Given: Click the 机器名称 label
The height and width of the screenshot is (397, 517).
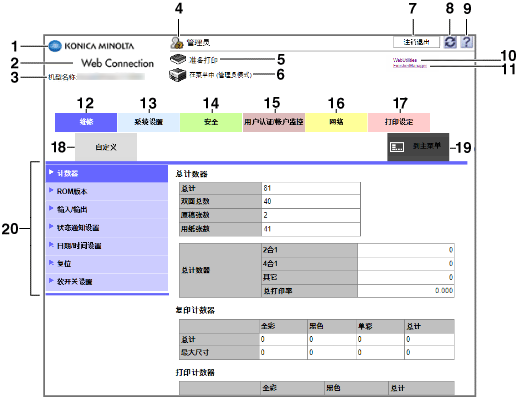Looking at the screenshot, I should click(62, 77).
